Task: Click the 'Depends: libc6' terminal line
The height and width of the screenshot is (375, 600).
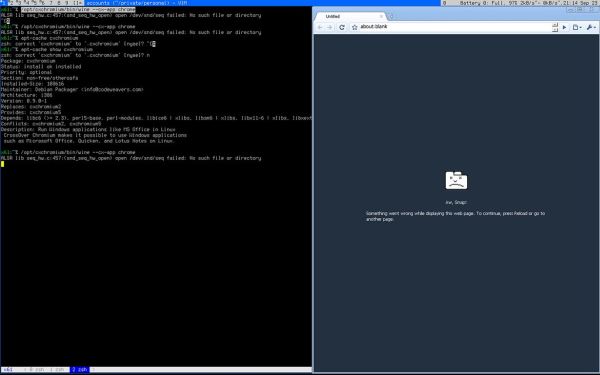Action: [x=156, y=118]
